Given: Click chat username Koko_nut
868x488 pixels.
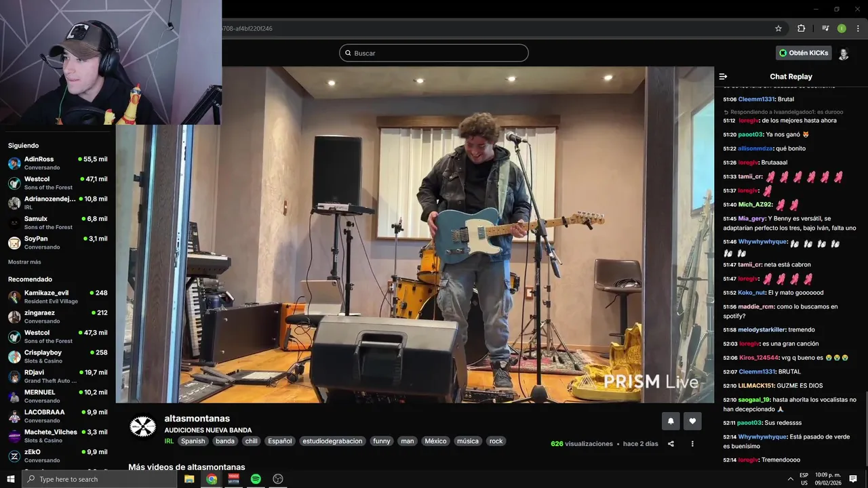Looking at the screenshot, I should tap(751, 293).
